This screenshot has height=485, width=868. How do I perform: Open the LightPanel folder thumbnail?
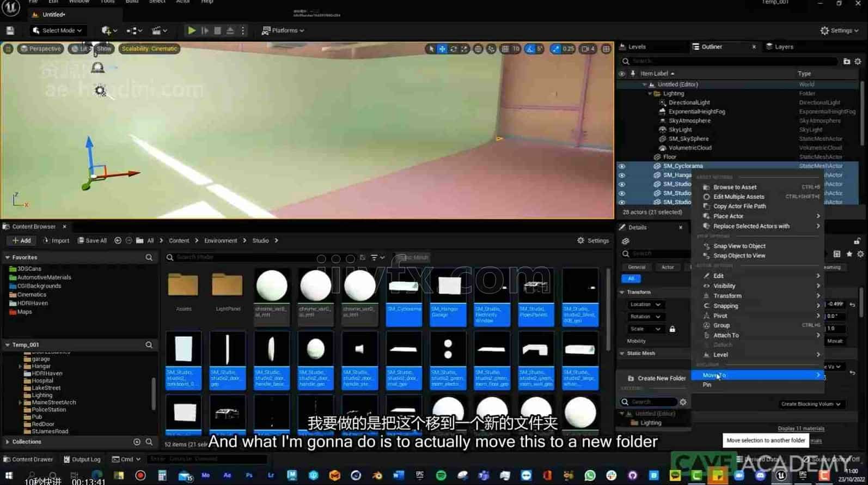click(228, 292)
